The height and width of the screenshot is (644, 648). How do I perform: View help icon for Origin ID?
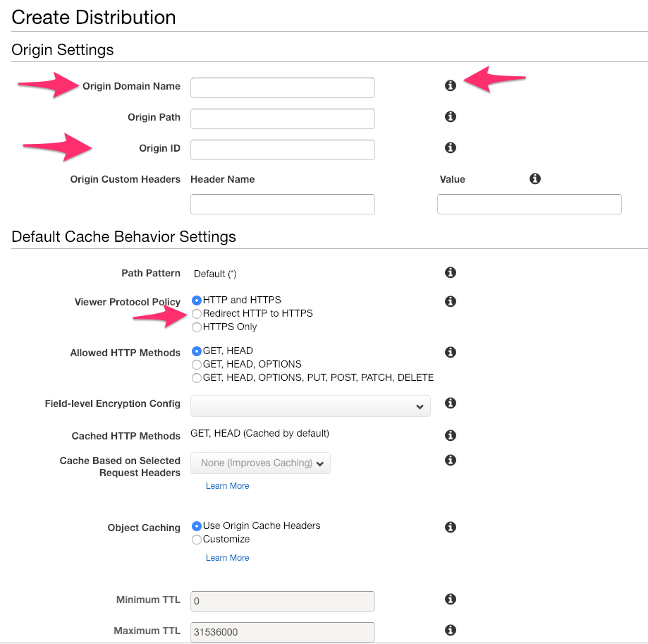pos(451,147)
